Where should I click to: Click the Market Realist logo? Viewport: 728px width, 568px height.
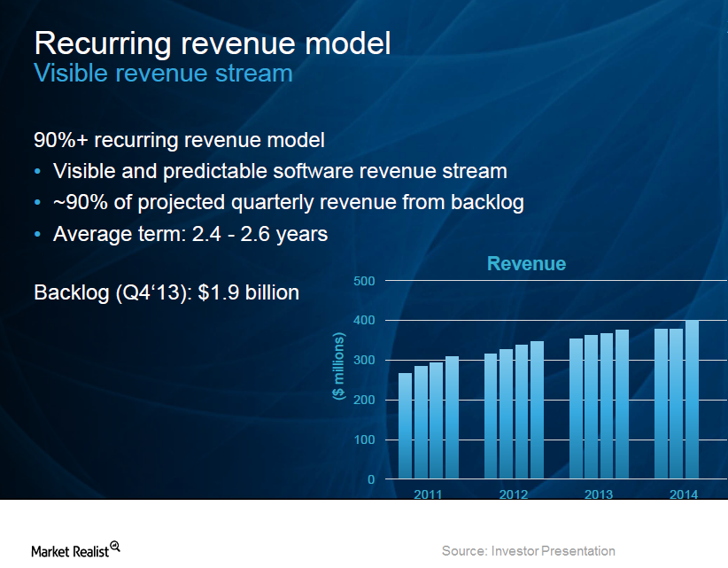(x=75, y=549)
